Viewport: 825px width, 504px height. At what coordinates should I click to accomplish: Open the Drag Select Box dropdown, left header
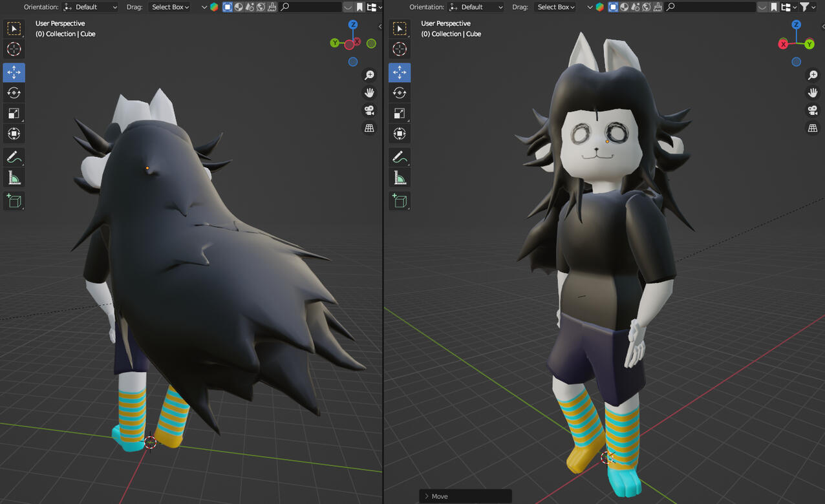(170, 7)
